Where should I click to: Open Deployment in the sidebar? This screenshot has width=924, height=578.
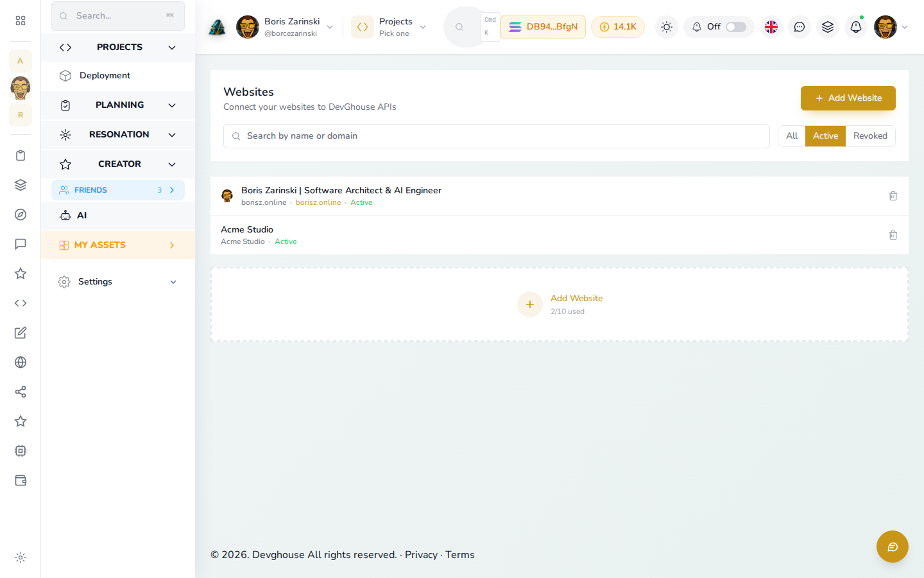coord(118,76)
